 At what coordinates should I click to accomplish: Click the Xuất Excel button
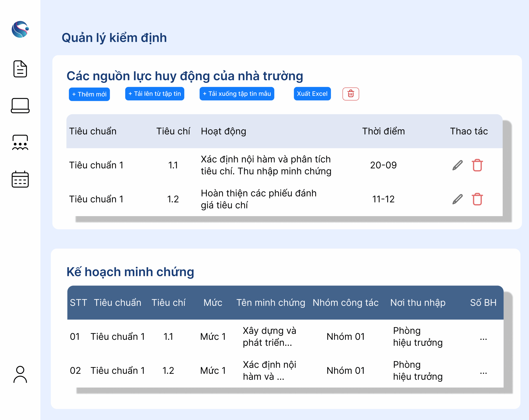(x=312, y=94)
